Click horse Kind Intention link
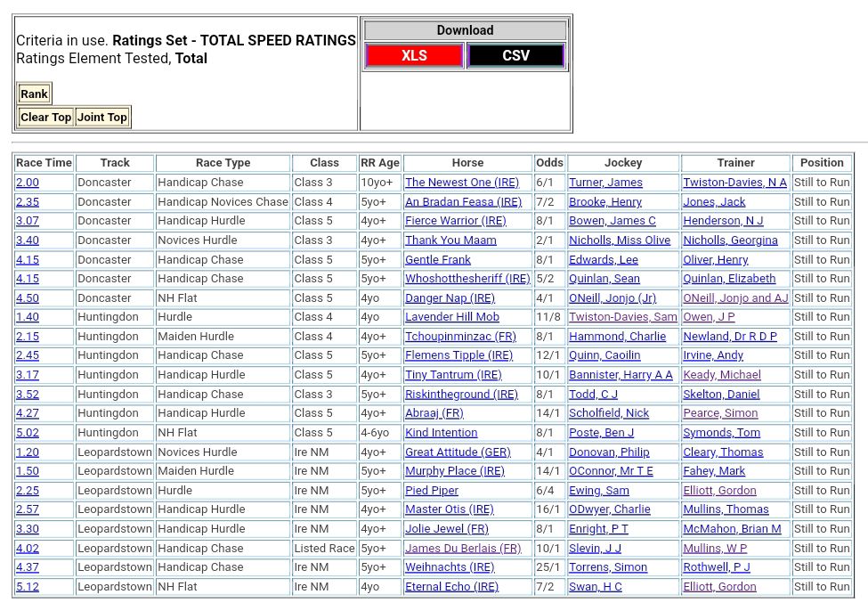The image size is (868, 611). pyautogui.click(x=441, y=433)
